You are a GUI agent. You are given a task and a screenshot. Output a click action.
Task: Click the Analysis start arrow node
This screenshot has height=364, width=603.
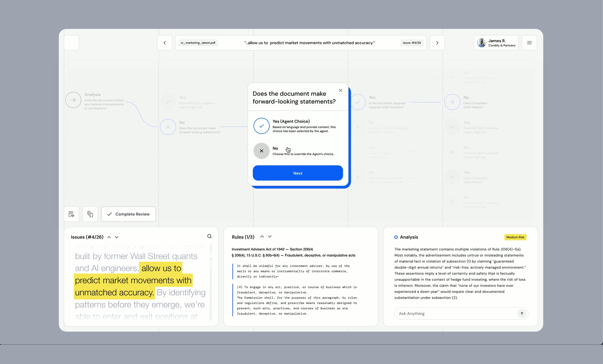click(73, 100)
